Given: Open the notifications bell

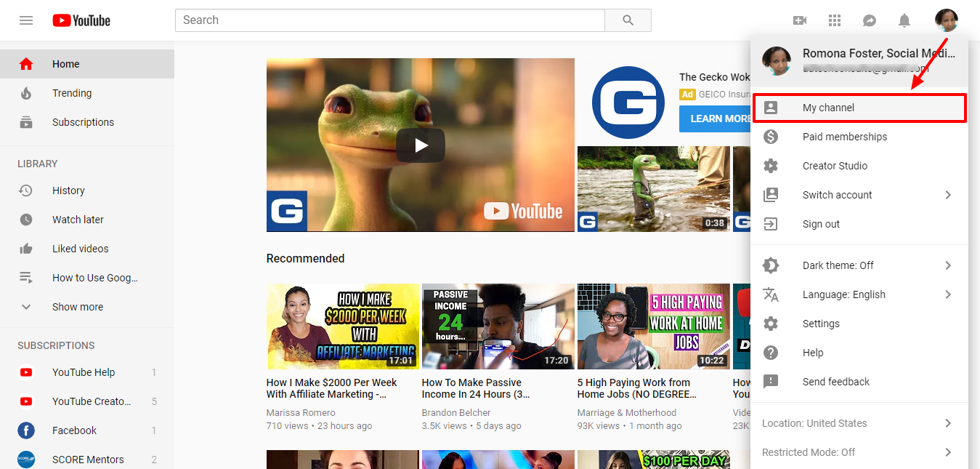Looking at the screenshot, I should (904, 20).
